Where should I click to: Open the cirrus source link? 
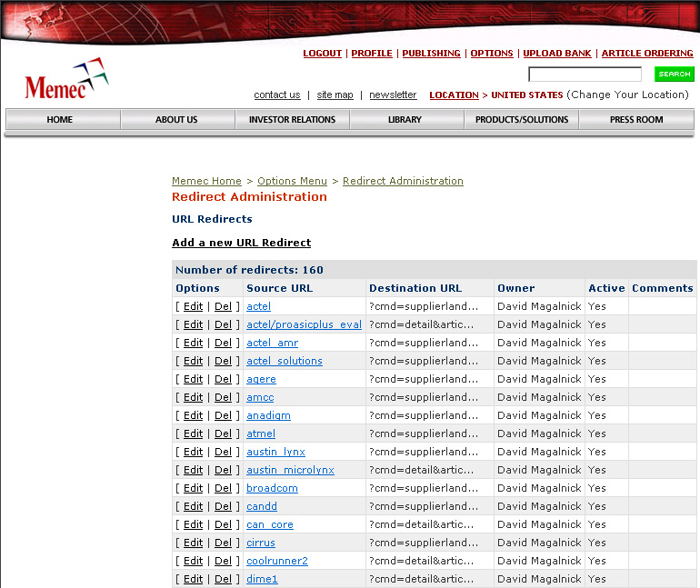[x=261, y=543]
